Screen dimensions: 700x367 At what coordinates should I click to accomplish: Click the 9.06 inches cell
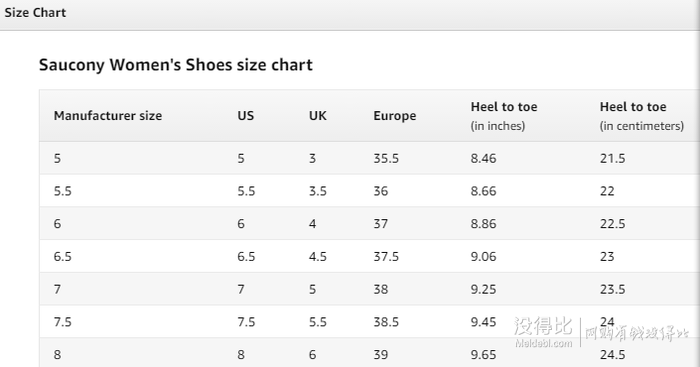(483, 257)
